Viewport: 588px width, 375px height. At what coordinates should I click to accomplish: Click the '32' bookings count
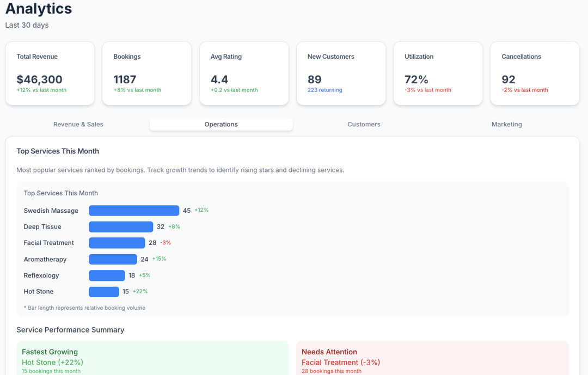[x=161, y=227]
